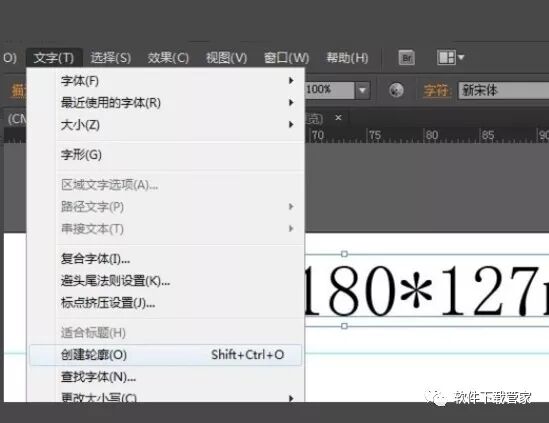Click the recolor artwork globe icon
This screenshot has width=549, height=423.
[x=396, y=90]
